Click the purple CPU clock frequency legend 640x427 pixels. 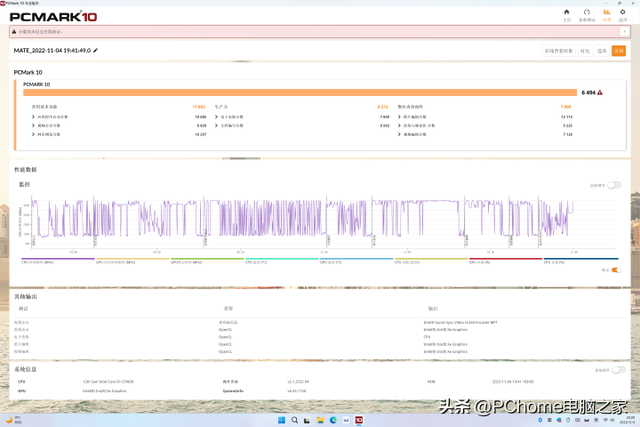(x=58, y=260)
